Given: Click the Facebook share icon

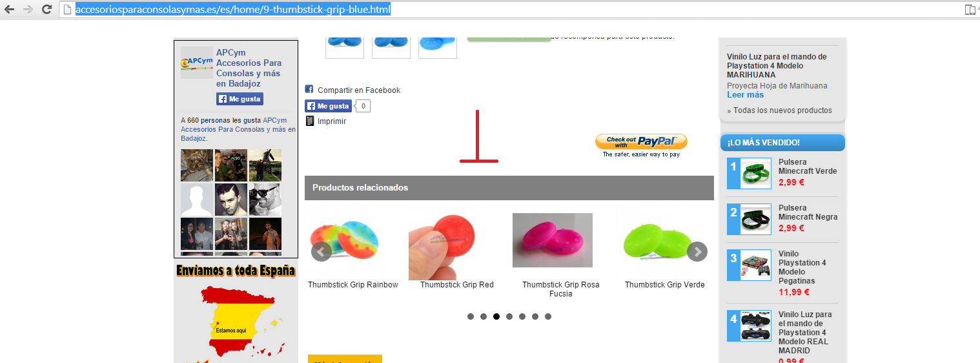Looking at the screenshot, I should pos(309,89).
